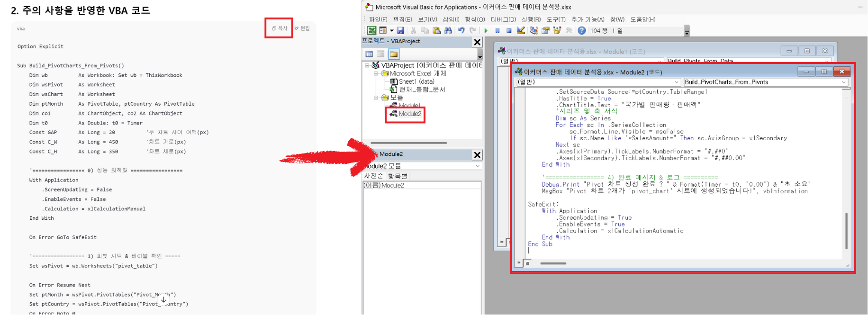The width and height of the screenshot is (868, 315).
Task: Click Full Module View icon in Module2 window
Action: click(x=527, y=263)
